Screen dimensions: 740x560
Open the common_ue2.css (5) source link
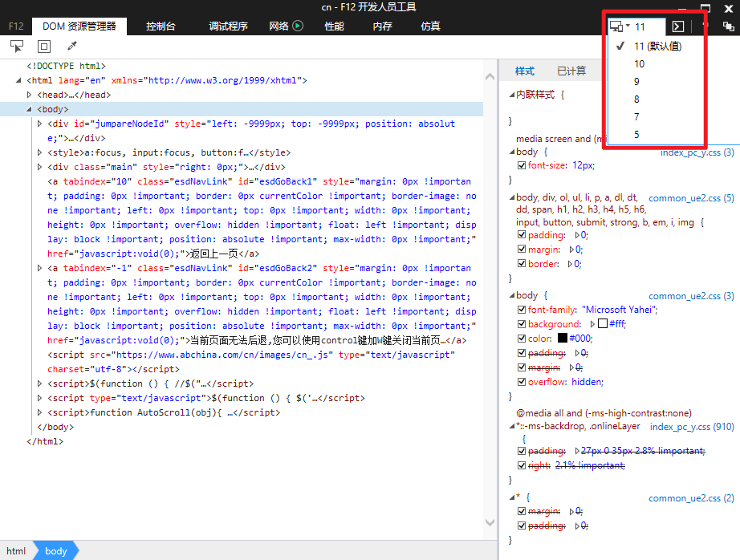(690, 197)
